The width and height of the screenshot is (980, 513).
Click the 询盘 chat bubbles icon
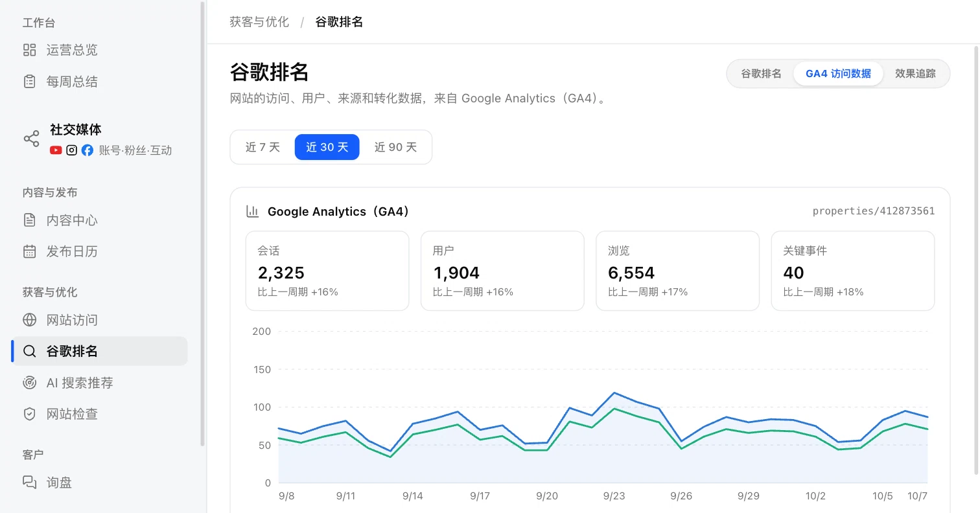[29, 483]
